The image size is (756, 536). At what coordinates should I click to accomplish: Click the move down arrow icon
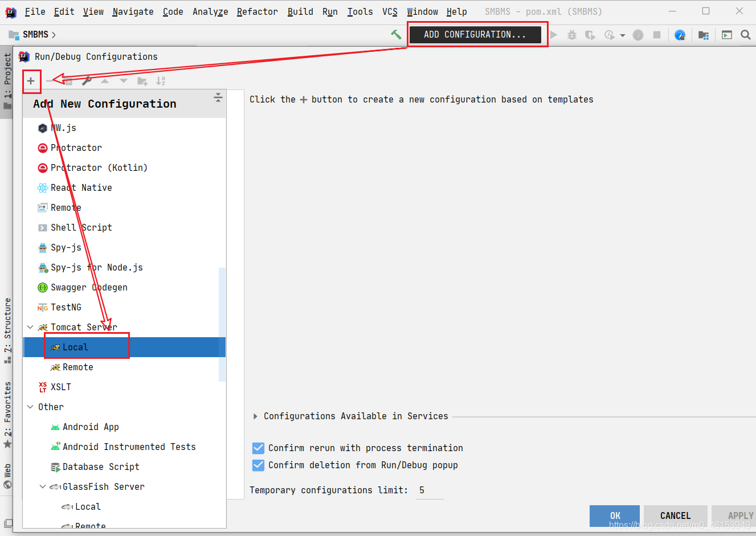(123, 81)
